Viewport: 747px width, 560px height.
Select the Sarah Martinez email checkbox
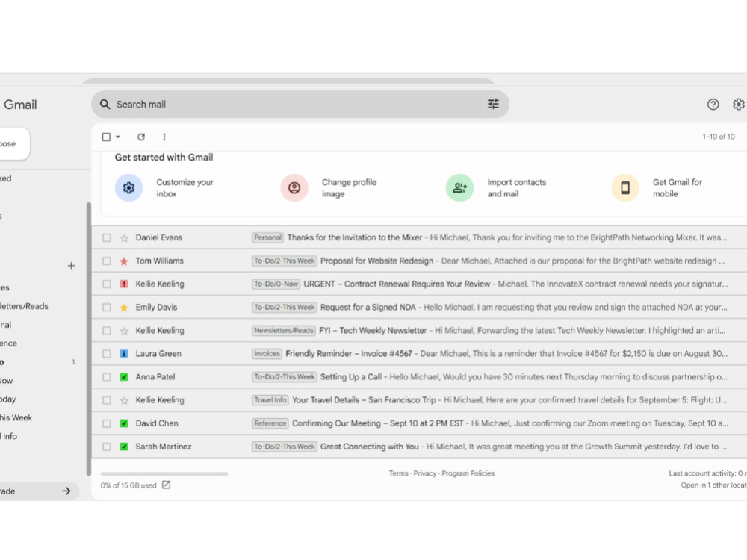coord(107,447)
